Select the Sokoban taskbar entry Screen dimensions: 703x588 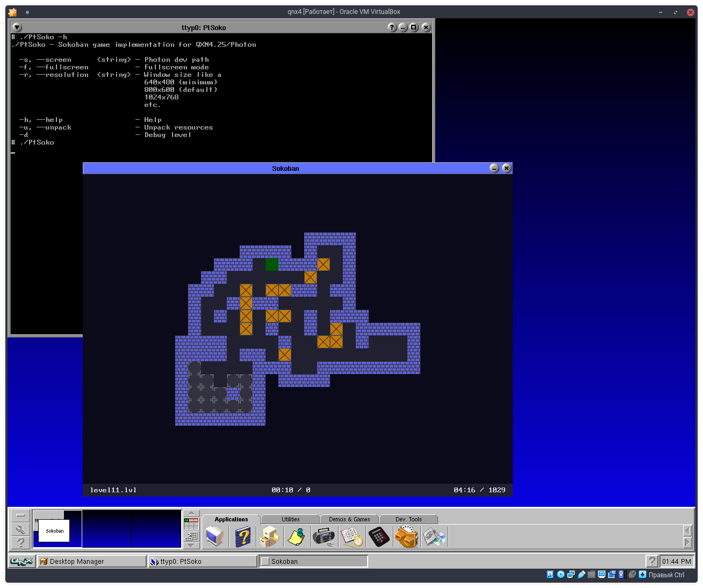[x=313, y=561]
